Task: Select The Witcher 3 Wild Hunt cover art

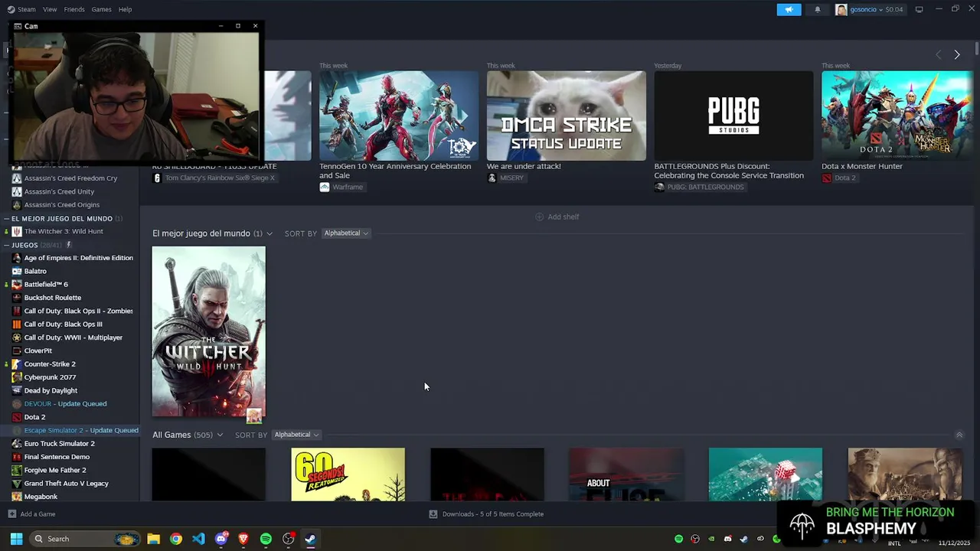Action: (x=209, y=331)
